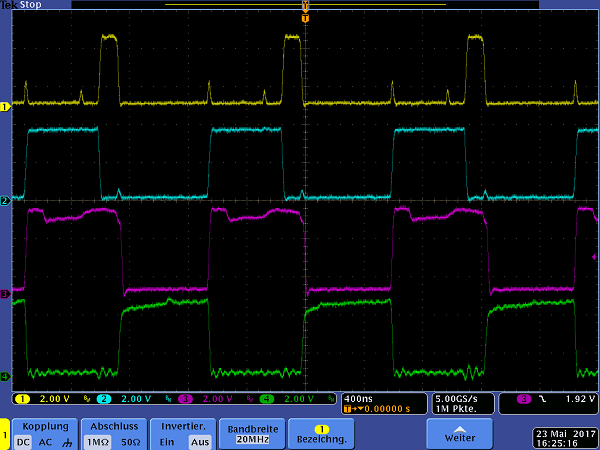This screenshot has height=450, width=600.
Task: Click the orange trigger position marker at top
Action: pyautogui.click(x=306, y=8)
